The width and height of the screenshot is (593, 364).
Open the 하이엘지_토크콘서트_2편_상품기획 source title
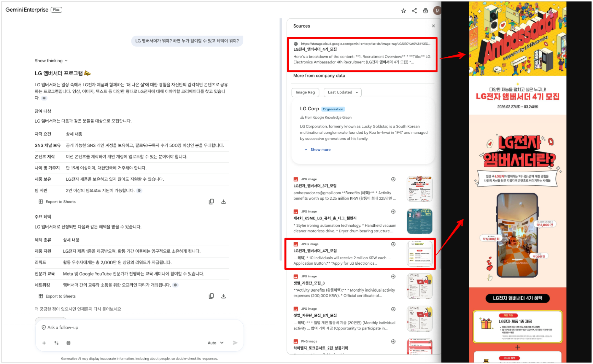[x=320, y=348]
